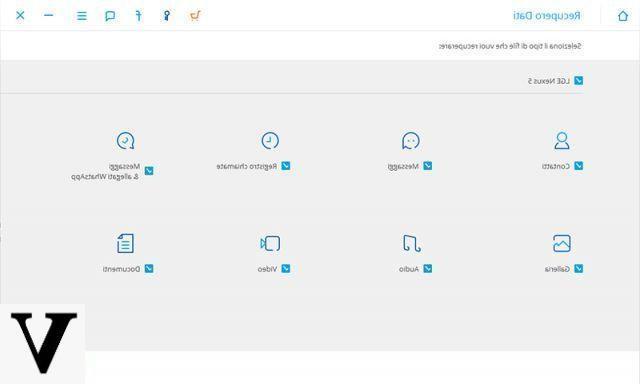Click the Messaggi speech bubble icon
The width and height of the screenshot is (640, 384).
(x=411, y=140)
